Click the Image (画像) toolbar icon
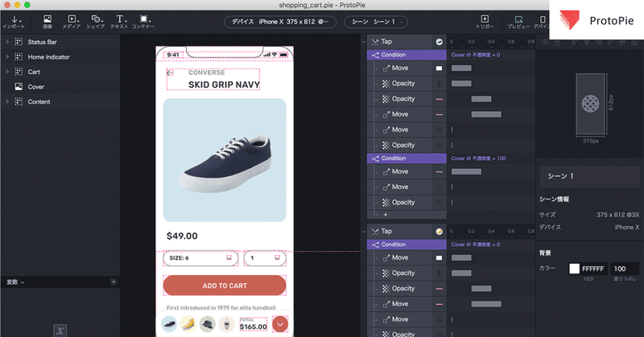The height and width of the screenshot is (337, 644). click(x=47, y=22)
